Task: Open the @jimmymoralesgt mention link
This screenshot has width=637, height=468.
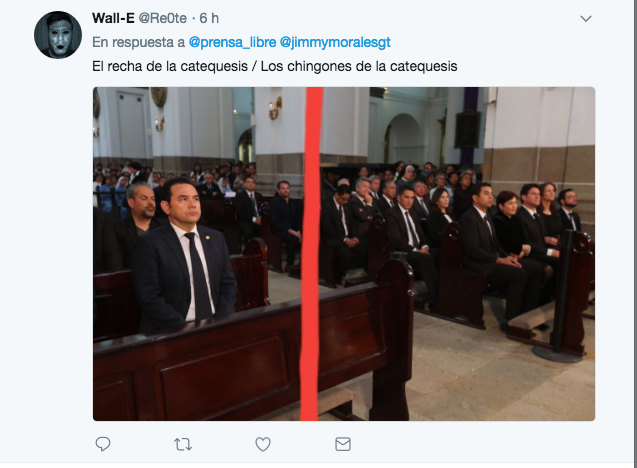Action: tap(335, 42)
